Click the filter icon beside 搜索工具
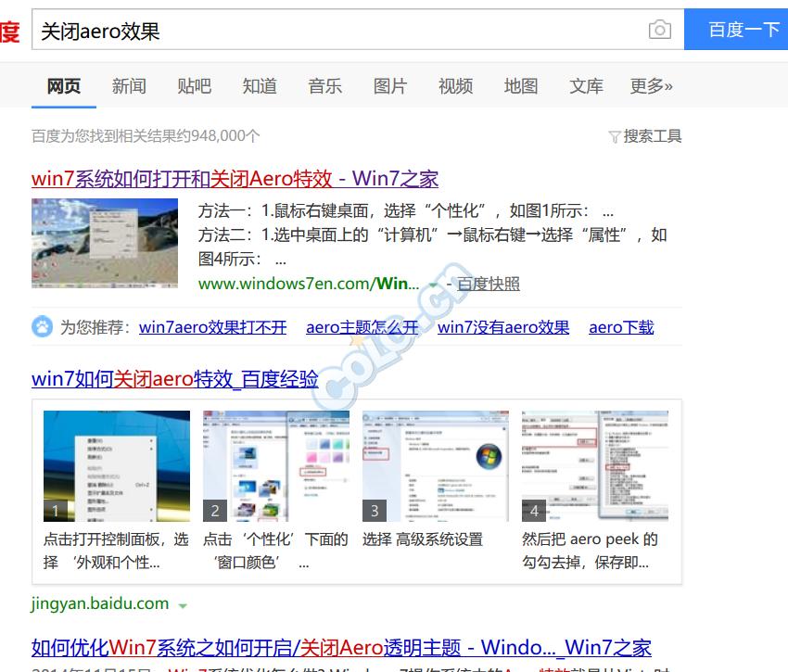This screenshot has height=672, width=788. click(x=615, y=136)
